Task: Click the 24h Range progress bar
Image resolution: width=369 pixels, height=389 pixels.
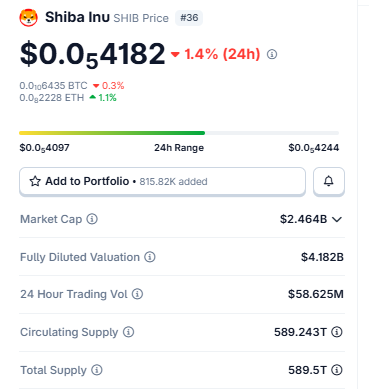Action: coord(179,133)
